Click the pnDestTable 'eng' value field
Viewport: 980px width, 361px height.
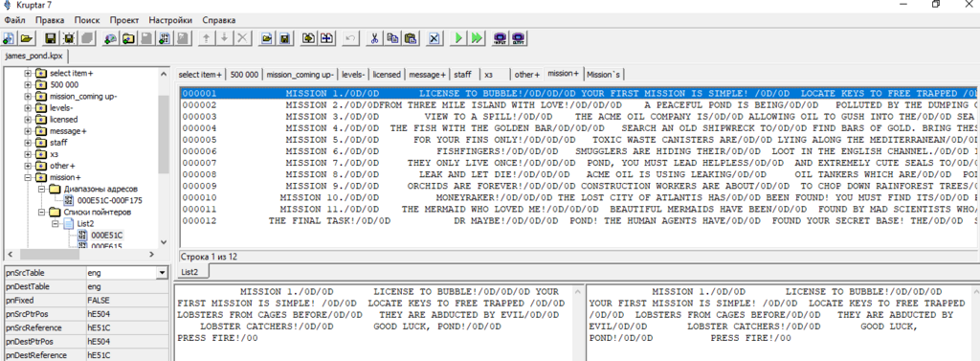127,286
